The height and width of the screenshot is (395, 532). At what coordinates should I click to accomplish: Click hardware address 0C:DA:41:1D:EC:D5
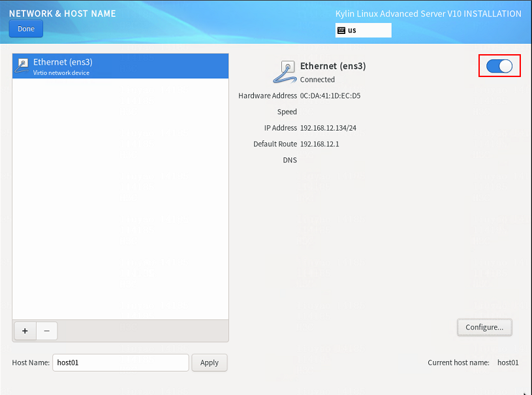click(x=330, y=96)
